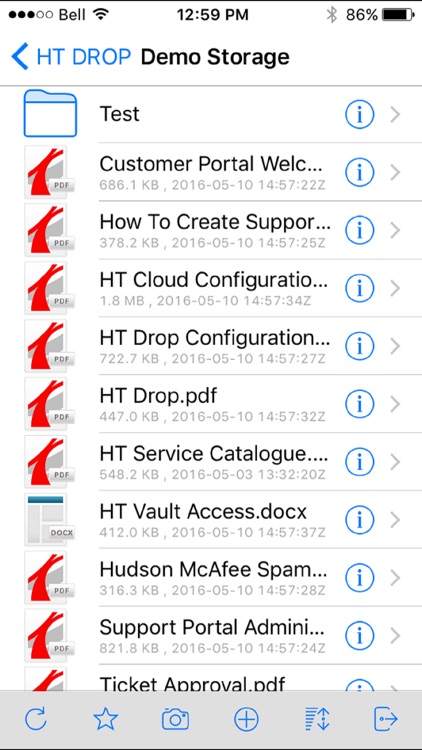Tap the Demo Storage title
The image size is (422, 750).
[215, 57]
